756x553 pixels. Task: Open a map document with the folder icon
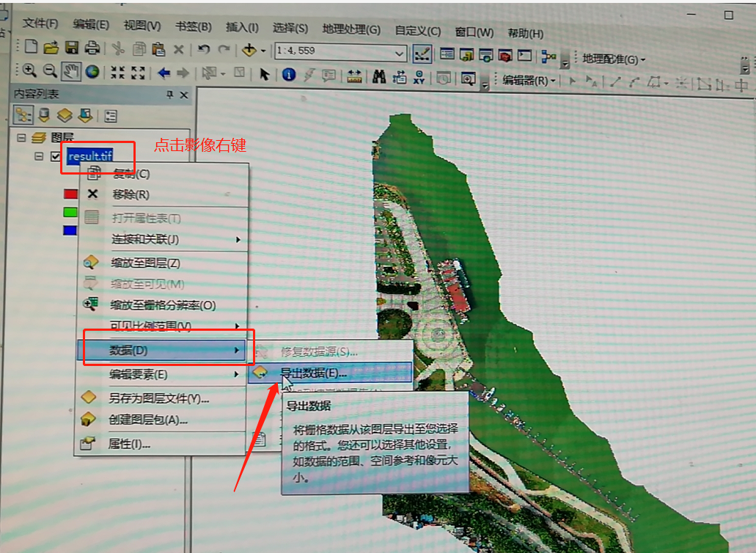pos(51,47)
